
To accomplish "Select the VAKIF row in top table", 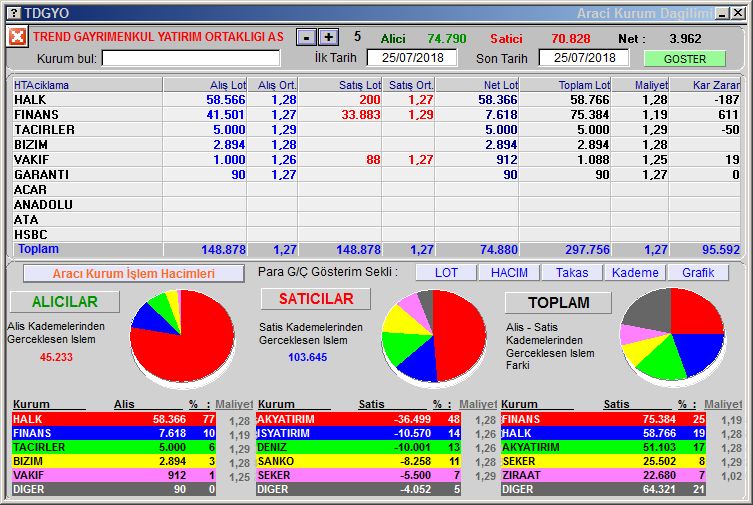I will tap(376, 159).
